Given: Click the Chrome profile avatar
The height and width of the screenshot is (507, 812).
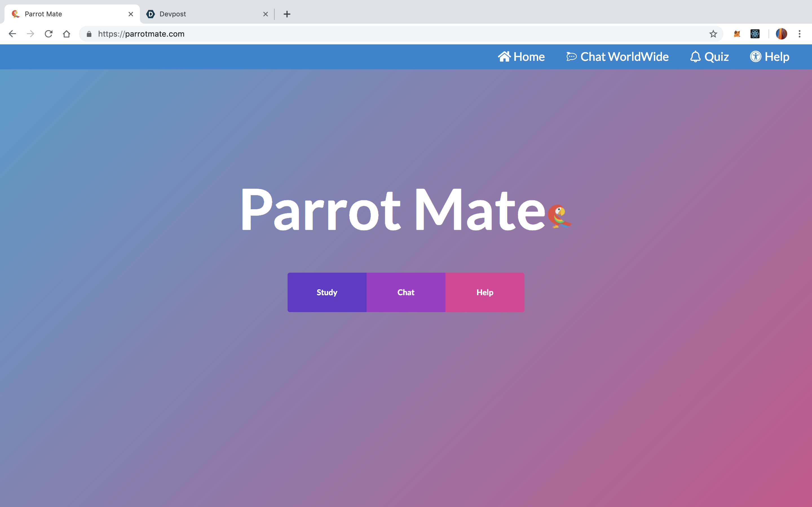Looking at the screenshot, I should pyautogui.click(x=782, y=34).
